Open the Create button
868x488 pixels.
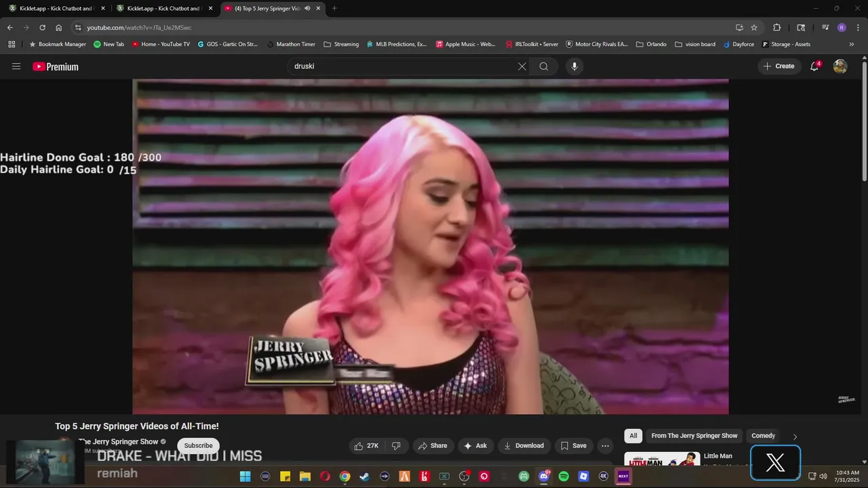(779, 66)
